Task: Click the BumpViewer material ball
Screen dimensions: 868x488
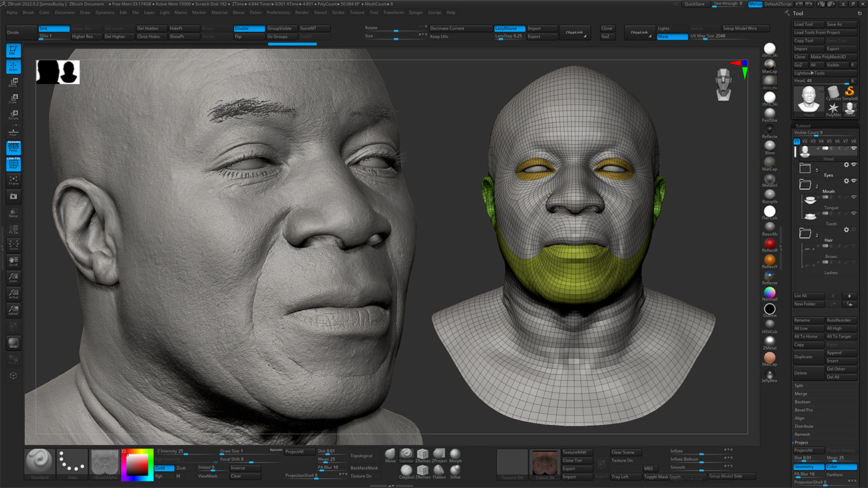Action: coord(770,192)
